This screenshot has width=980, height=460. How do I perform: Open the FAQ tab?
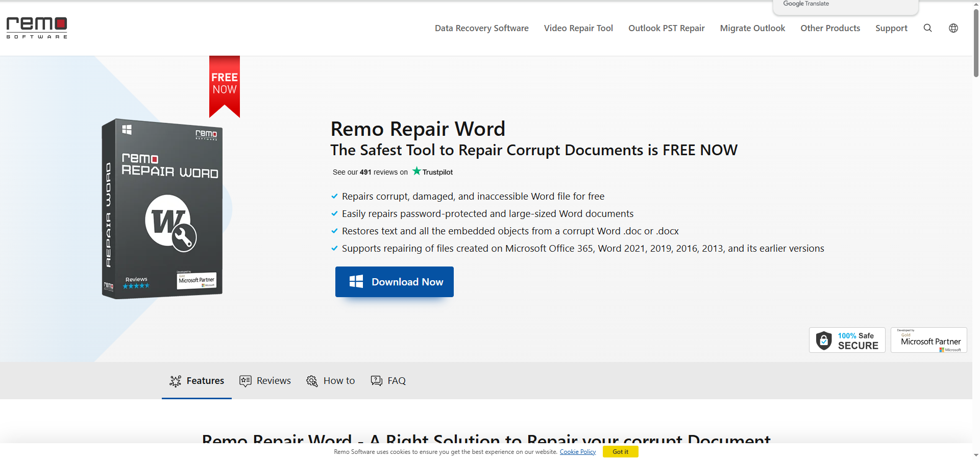pos(388,381)
